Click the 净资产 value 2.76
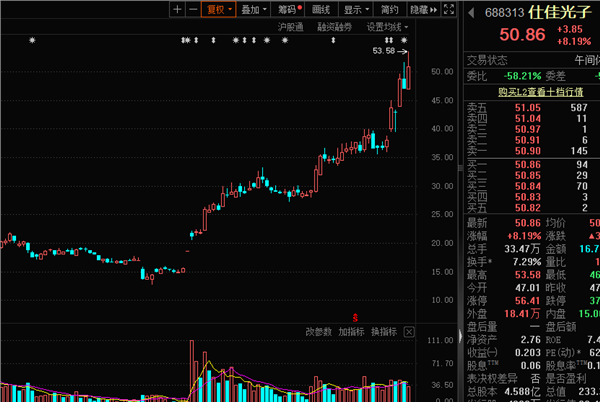This screenshot has height=402, width=600. coord(531,340)
